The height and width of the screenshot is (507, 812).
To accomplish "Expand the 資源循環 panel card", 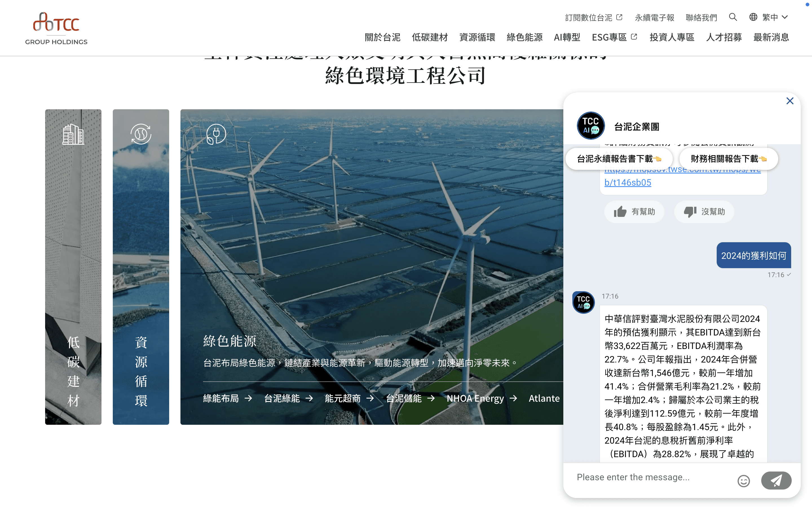I will (141, 267).
